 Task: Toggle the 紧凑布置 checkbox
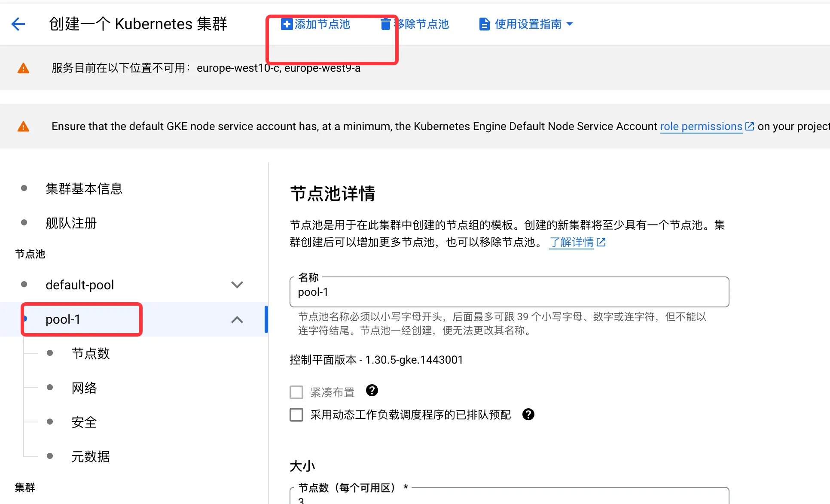pyautogui.click(x=296, y=392)
